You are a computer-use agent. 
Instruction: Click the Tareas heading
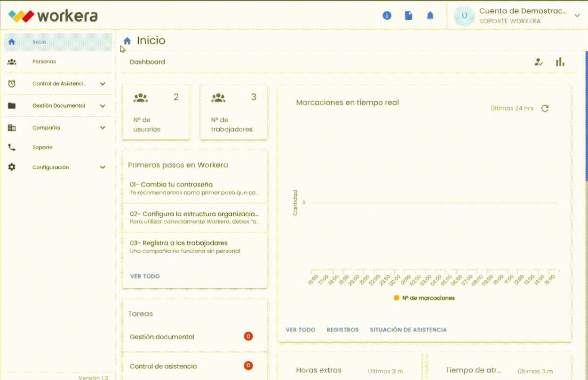click(x=140, y=314)
